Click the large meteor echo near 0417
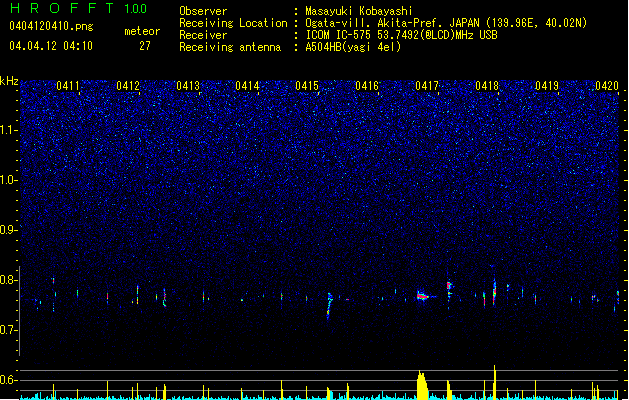 [x=424, y=296]
